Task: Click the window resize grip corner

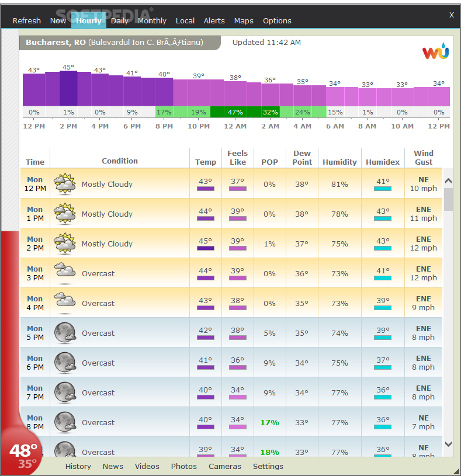Action: coord(456,471)
